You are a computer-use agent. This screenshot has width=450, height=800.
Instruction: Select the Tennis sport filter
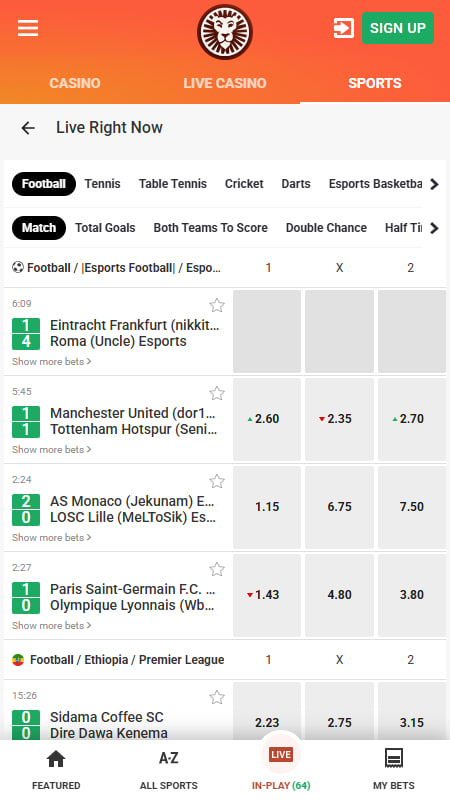(x=103, y=184)
